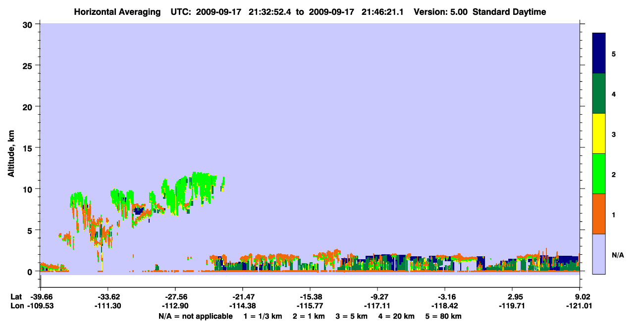Click the altitude tick label 25

pyautogui.click(x=29, y=65)
